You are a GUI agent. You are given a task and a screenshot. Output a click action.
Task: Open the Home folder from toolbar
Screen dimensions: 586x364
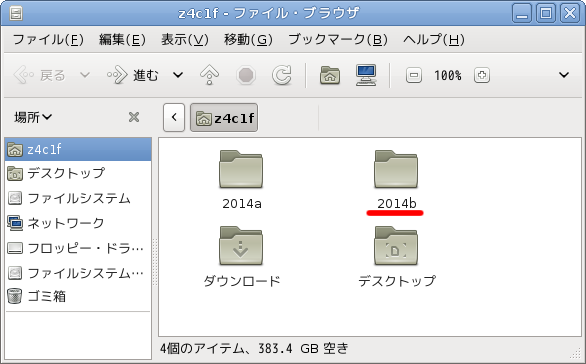(330, 75)
